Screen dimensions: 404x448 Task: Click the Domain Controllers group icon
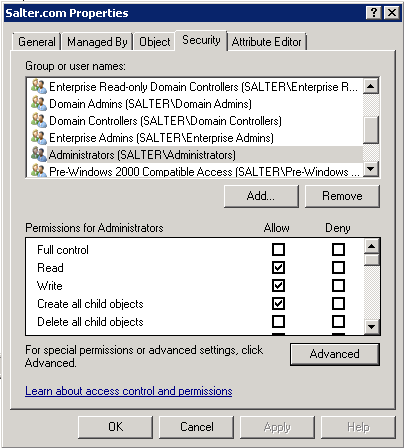click(39, 120)
